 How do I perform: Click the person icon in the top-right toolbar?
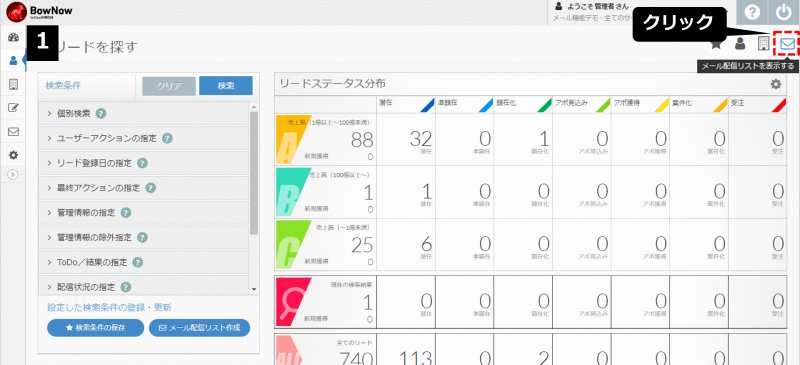tap(740, 44)
